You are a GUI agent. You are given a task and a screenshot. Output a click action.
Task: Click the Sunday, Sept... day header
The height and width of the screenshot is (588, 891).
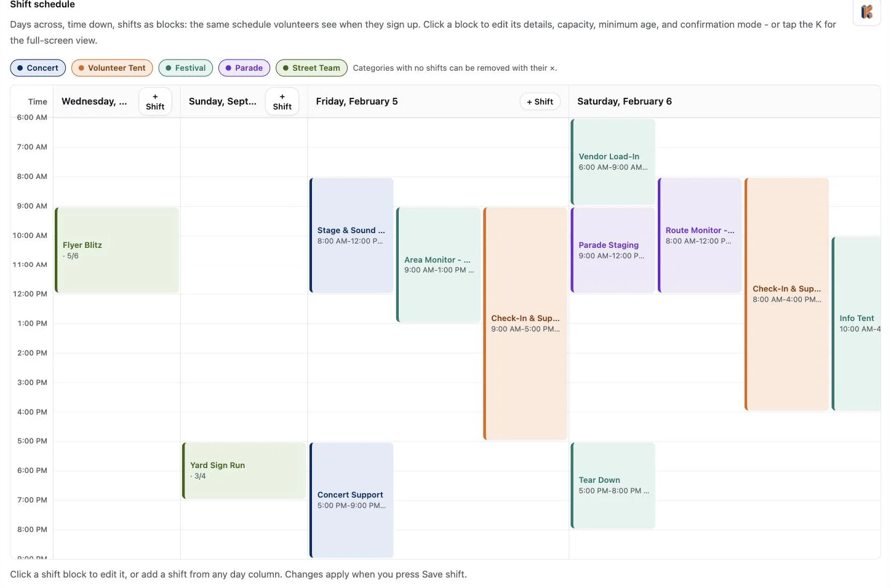223,101
